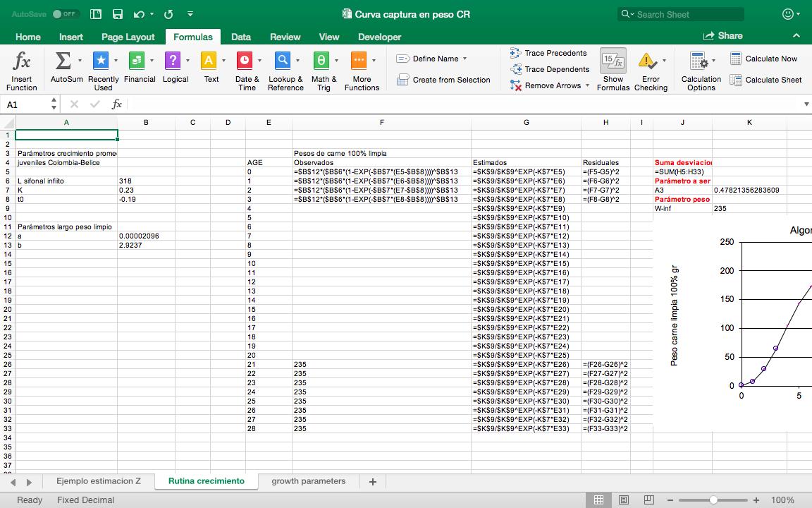Open Text functions icon
This screenshot has height=508, width=812.
[x=209, y=61]
